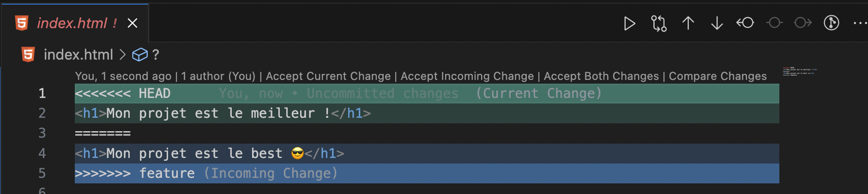Run the file with the play icon
Viewport: 868px width, 194px height.
[x=629, y=23]
